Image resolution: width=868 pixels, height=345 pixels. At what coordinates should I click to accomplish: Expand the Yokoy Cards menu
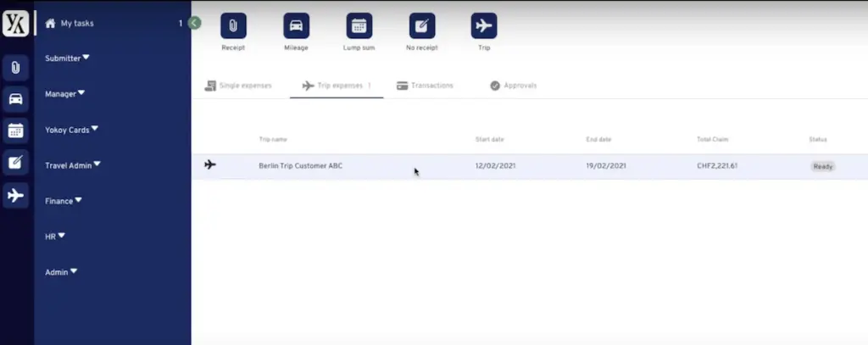(71, 130)
